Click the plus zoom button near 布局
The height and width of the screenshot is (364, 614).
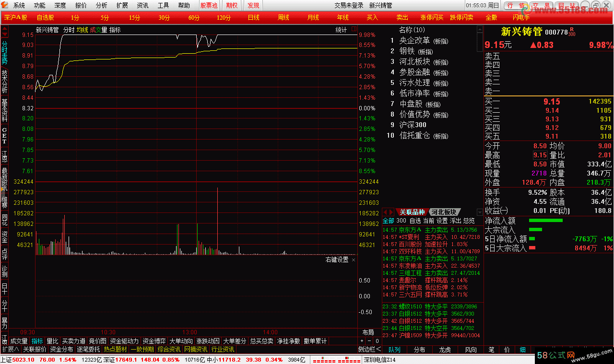[362, 341]
